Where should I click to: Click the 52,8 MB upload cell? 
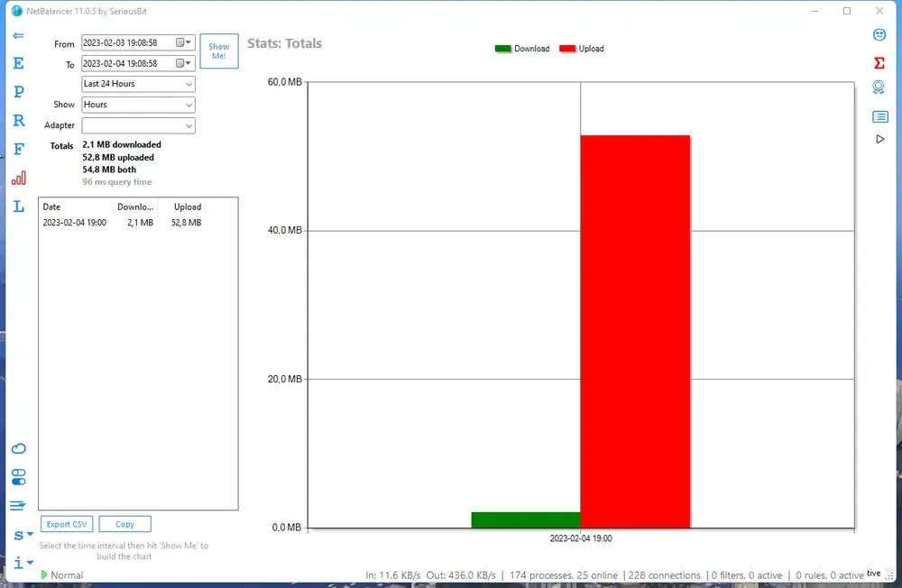[186, 223]
